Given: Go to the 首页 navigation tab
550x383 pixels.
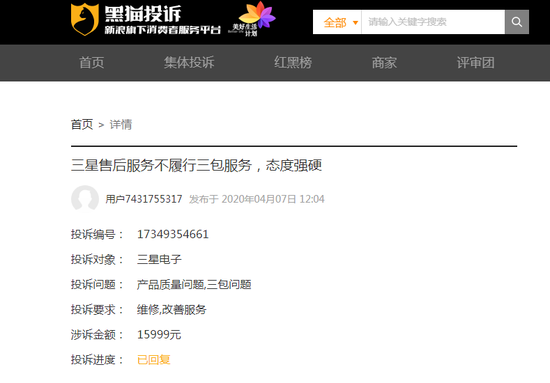Looking at the screenshot, I should tap(92, 63).
